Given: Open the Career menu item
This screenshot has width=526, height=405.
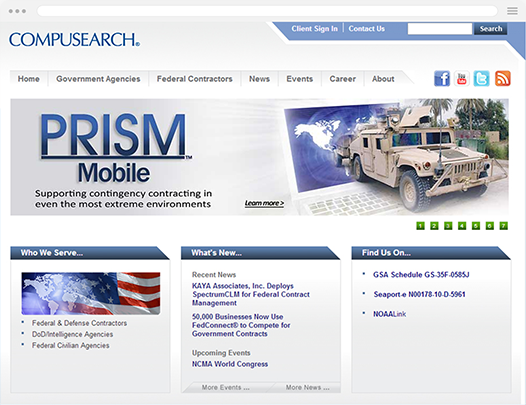Looking at the screenshot, I should pyautogui.click(x=343, y=79).
